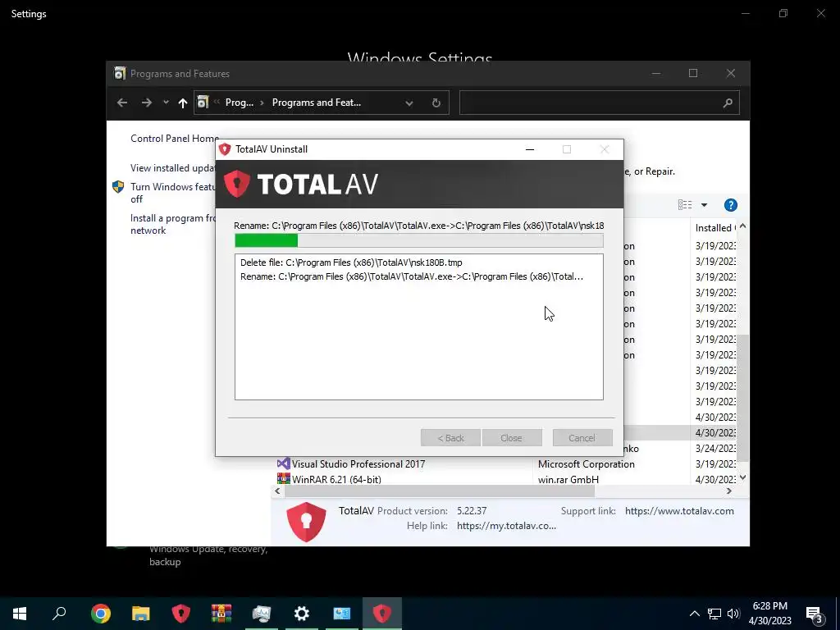Click the TotalAV shield icon in details pane
The width and height of the screenshot is (840, 630).
pyautogui.click(x=306, y=522)
